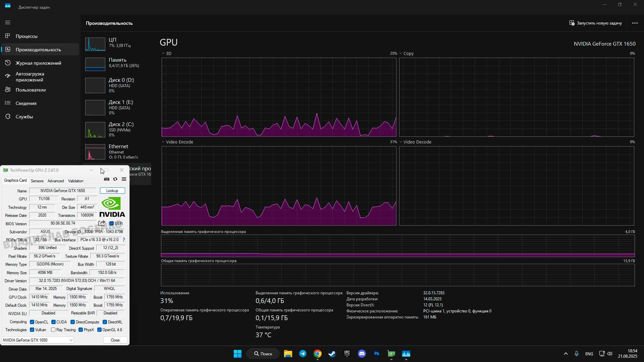Show hidden system tray icons
The width and height of the screenshot is (644, 362).
click(x=566, y=354)
